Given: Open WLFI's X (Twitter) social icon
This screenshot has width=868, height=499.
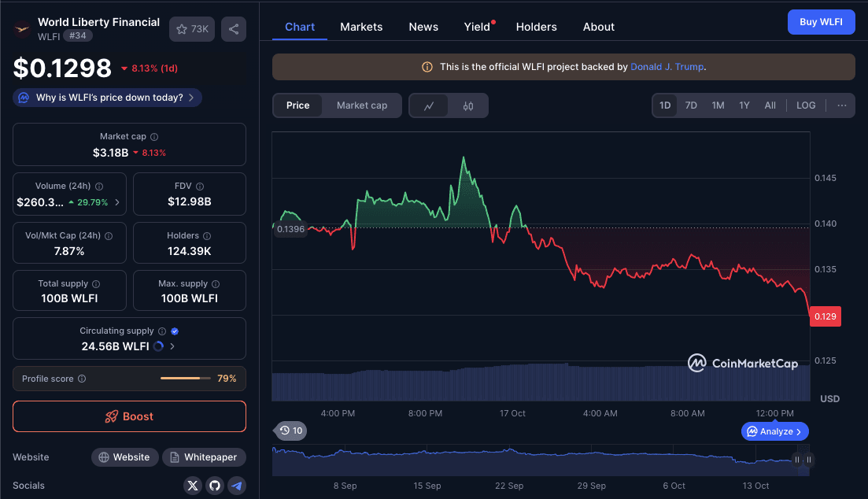Looking at the screenshot, I should click(193, 486).
